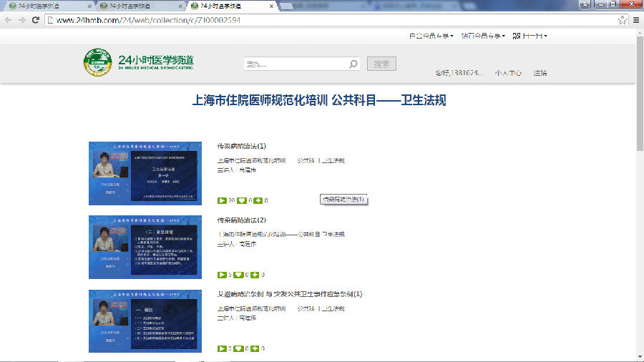Expand the second 会员专享 dropdown in the top bar

point(482,36)
